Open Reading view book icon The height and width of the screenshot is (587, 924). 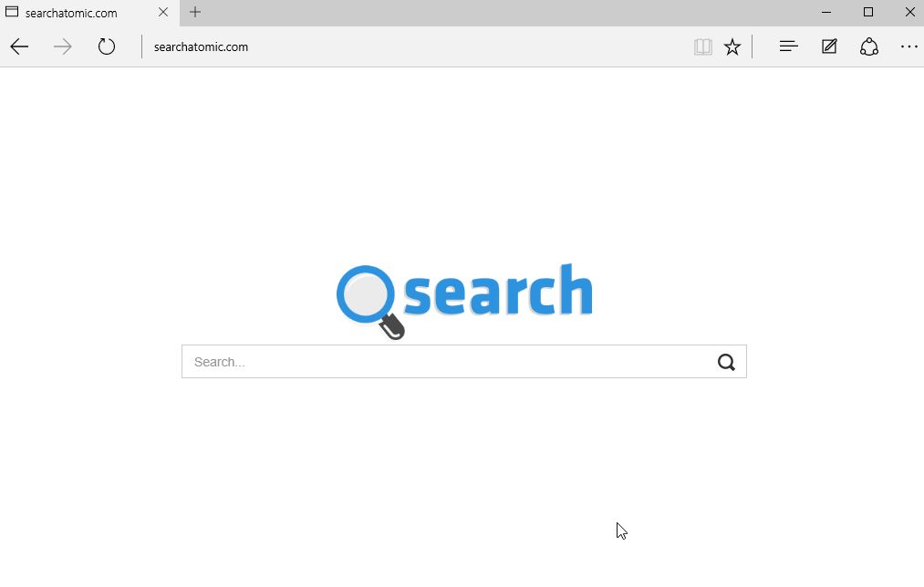click(703, 46)
